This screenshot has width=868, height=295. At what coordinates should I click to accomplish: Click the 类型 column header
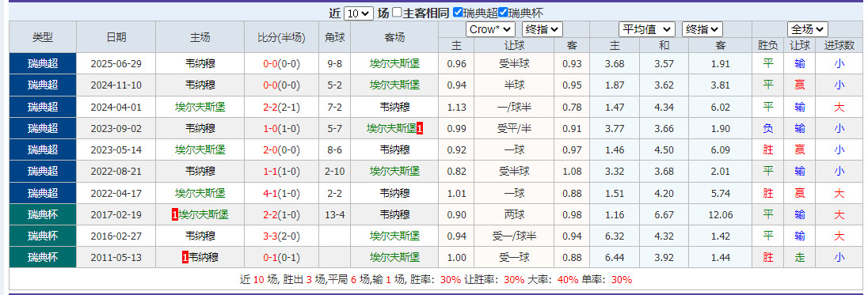[x=43, y=37]
